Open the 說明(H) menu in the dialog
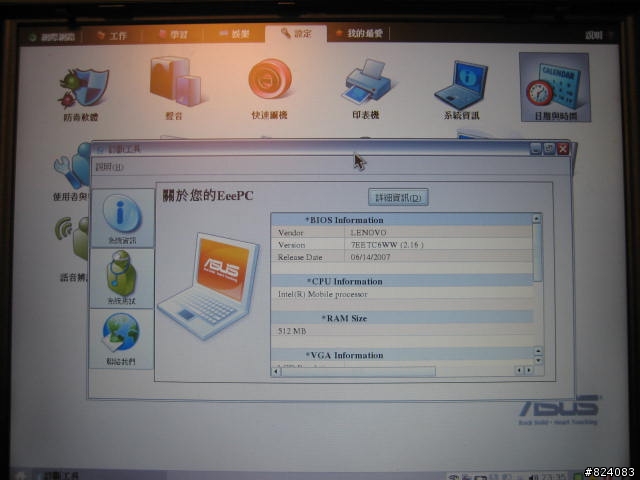 tap(109, 167)
